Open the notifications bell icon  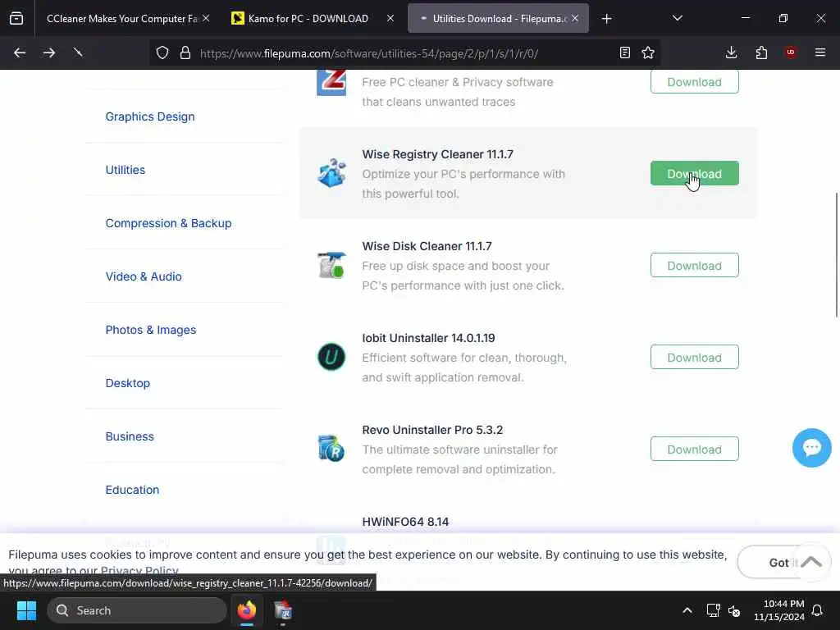click(x=817, y=610)
